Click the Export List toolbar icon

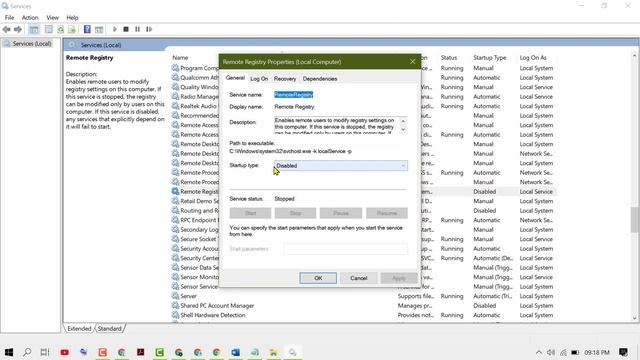pyautogui.click(x=72, y=29)
